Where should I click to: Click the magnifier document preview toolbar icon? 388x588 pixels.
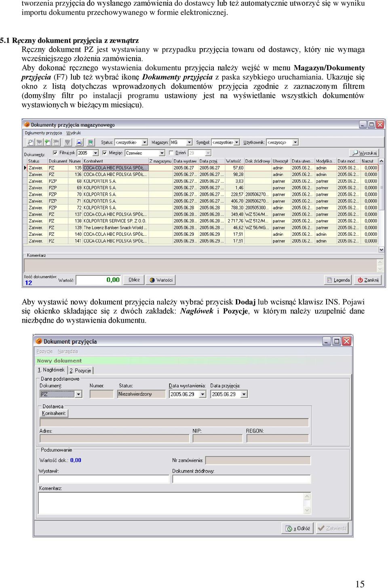[x=31, y=142]
